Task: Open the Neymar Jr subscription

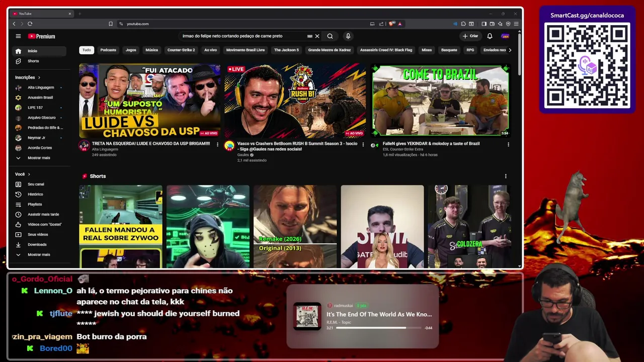Action: tap(39, 138)
